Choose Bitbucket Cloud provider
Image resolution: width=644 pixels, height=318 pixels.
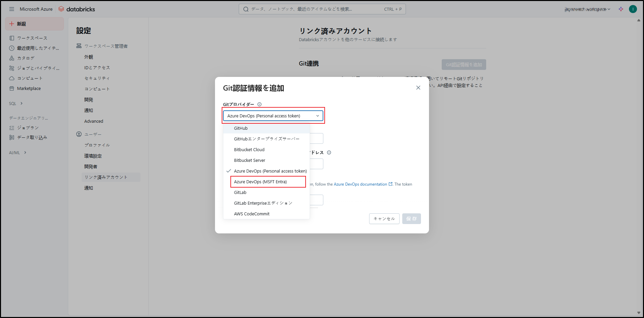266,150
